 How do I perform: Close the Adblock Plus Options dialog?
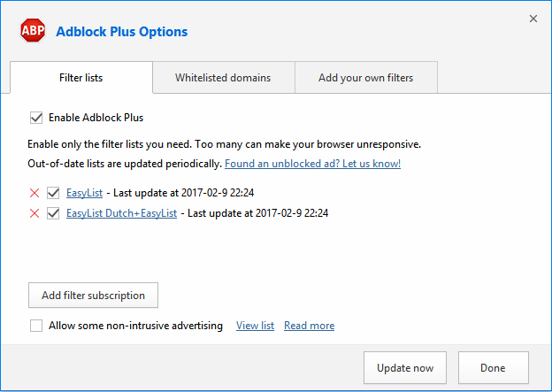533,19
